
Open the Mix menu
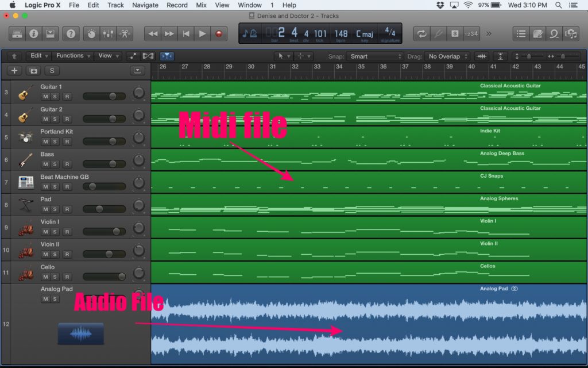tap(202, 5)
